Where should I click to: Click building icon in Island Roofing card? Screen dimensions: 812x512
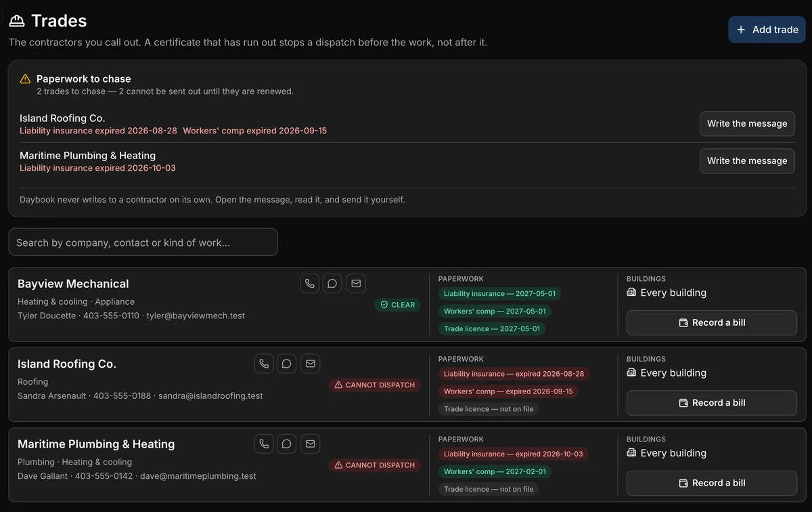click(x=631, y=372)
